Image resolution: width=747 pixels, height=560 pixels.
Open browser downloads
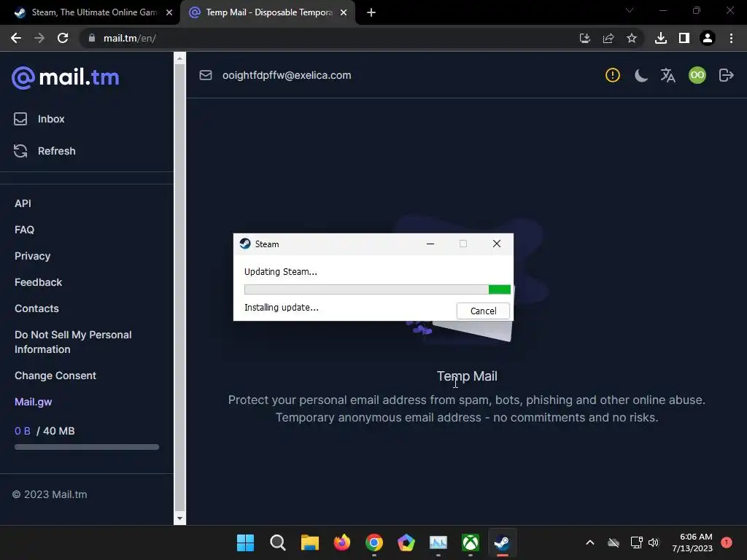(x=661, y=38)
